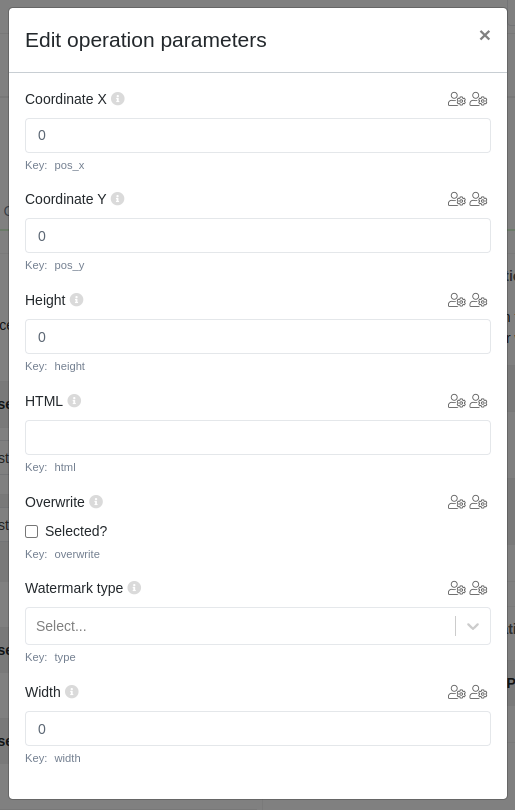Enable the Overwrite Selected? checkbox
Viewport: 515px width, 810px height.
point(32,531)
